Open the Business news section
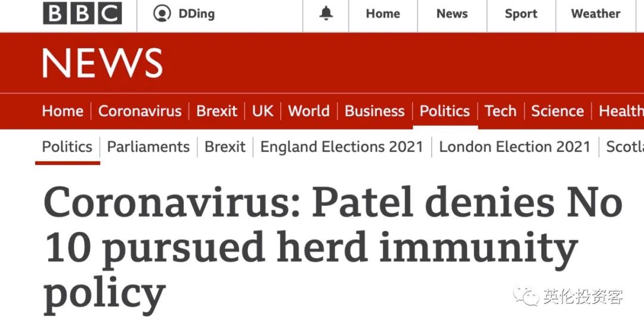 point(374,111)
